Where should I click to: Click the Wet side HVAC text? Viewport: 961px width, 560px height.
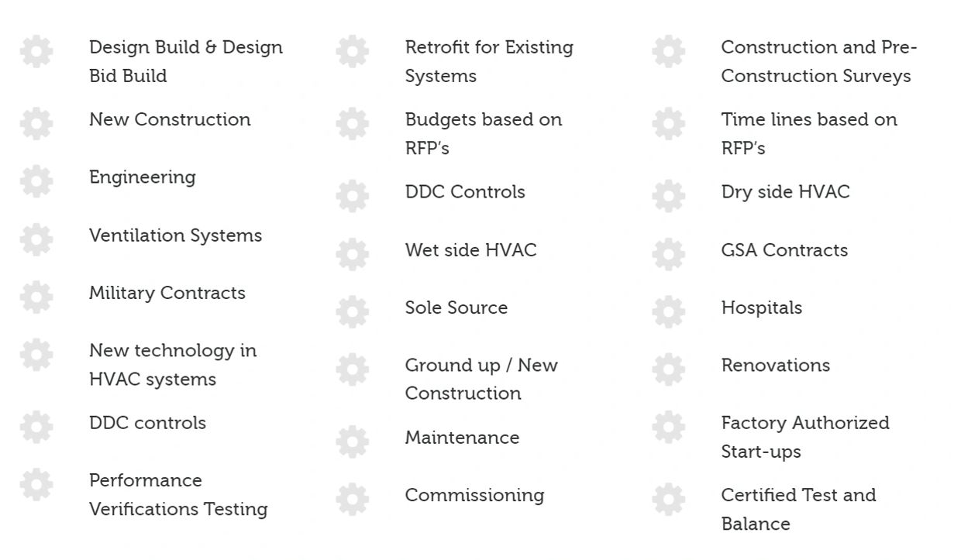tap(470, 250)
